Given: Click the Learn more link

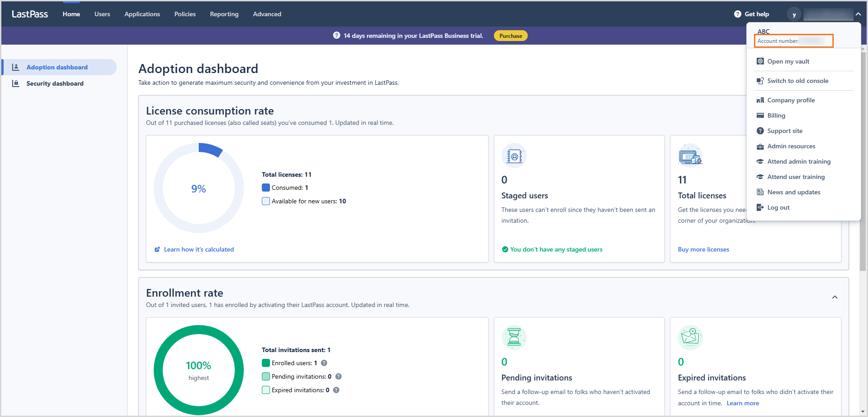Looking at the screenshot, I should click(743, 403).
